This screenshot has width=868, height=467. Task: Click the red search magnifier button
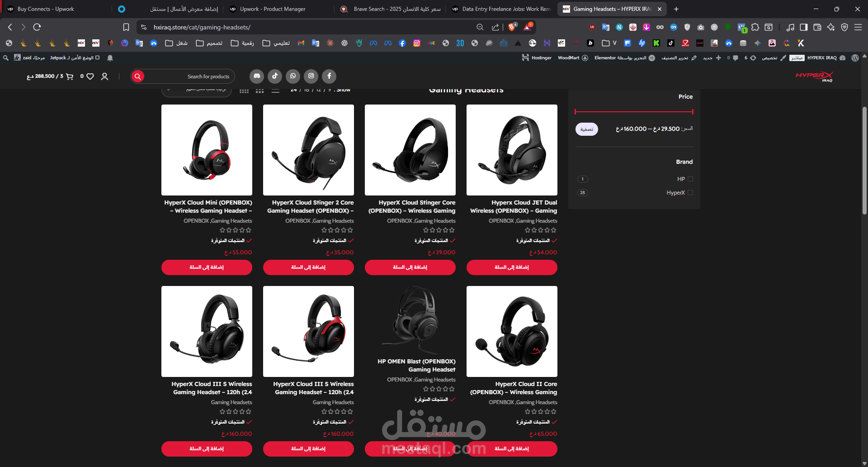(138, 76)
